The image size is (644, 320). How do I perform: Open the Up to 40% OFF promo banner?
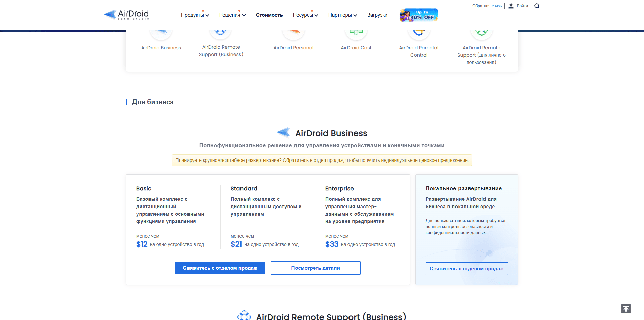coord(419,15)
